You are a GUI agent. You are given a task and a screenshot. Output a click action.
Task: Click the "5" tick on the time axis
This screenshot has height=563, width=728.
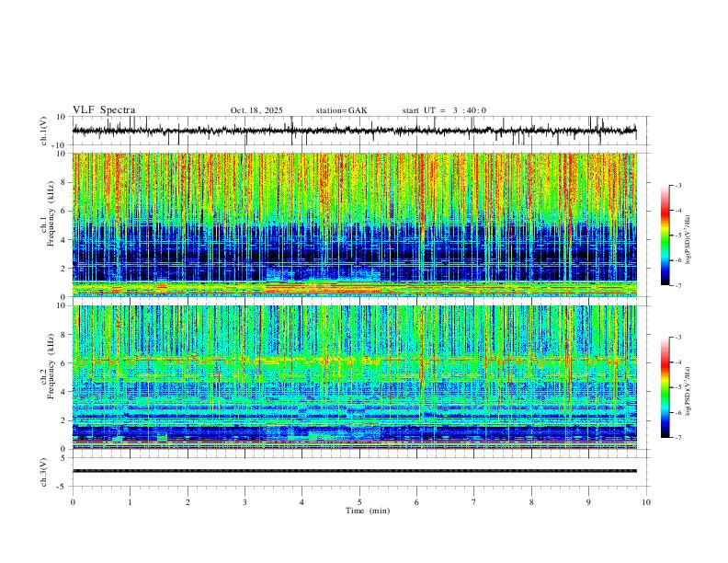click(x=359, y=502)
